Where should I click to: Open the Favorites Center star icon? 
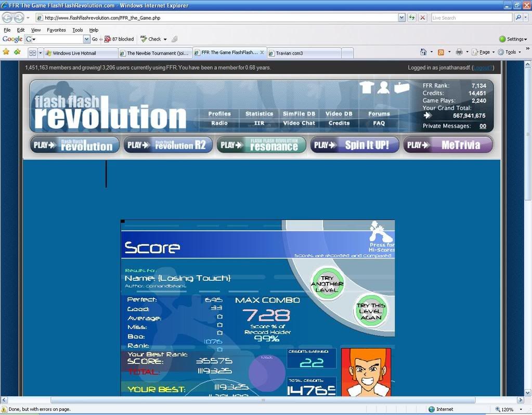[x=6, y=52]
